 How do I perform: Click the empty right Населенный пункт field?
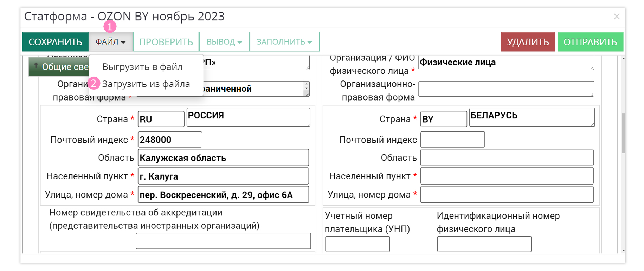(x=507, y=176)
